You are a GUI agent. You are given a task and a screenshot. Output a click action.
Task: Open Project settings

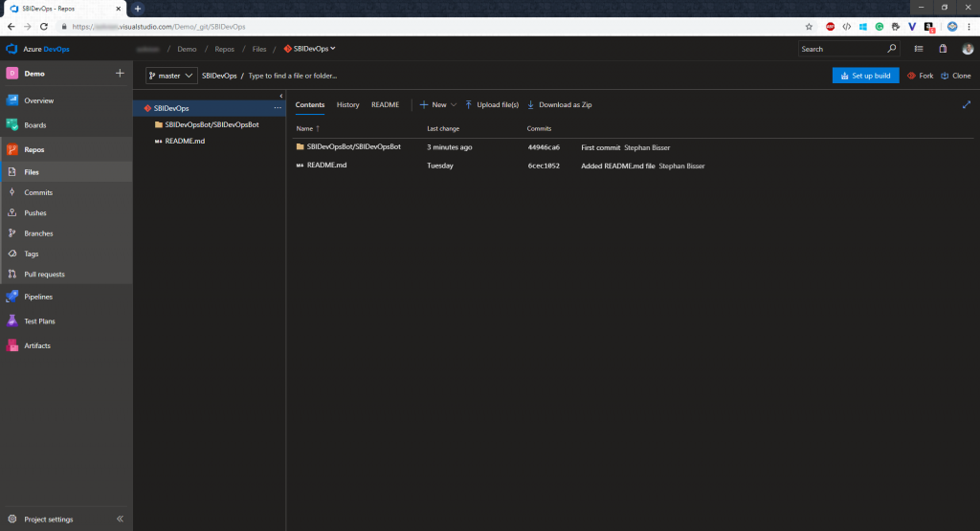tap(49, 520)
